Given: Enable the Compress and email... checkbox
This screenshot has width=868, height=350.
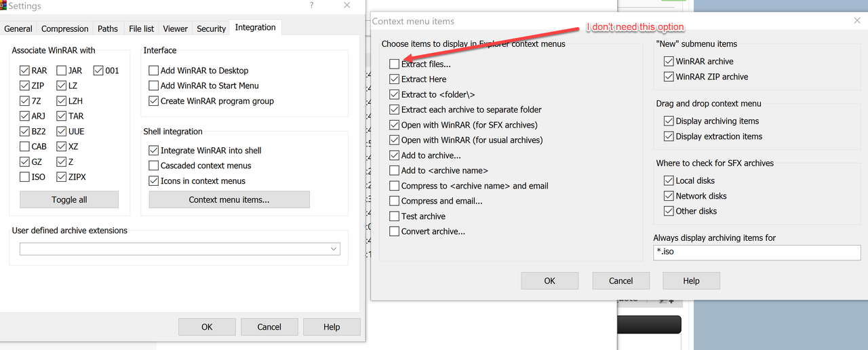Looking at the screenshot, I should (x=395, y=201).
